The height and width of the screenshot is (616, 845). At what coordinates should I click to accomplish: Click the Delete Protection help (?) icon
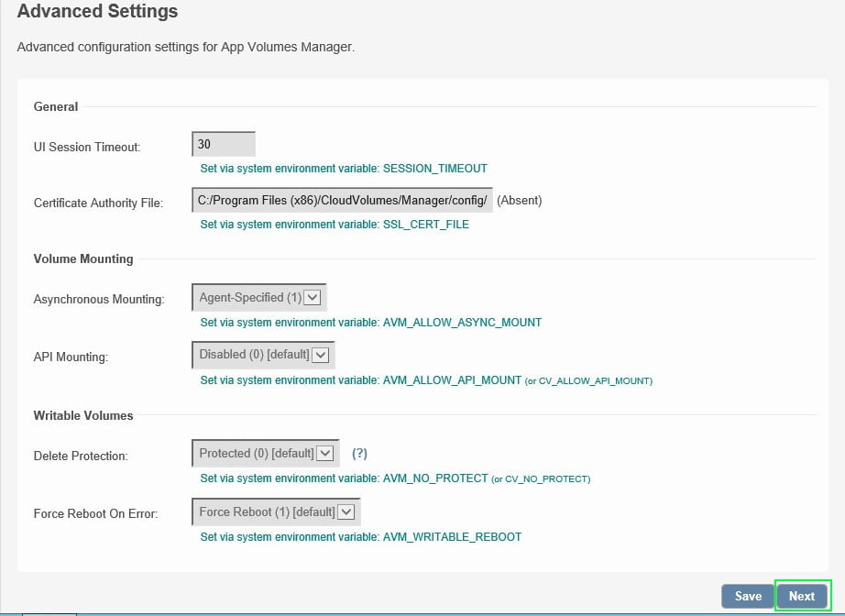point(359,454)
